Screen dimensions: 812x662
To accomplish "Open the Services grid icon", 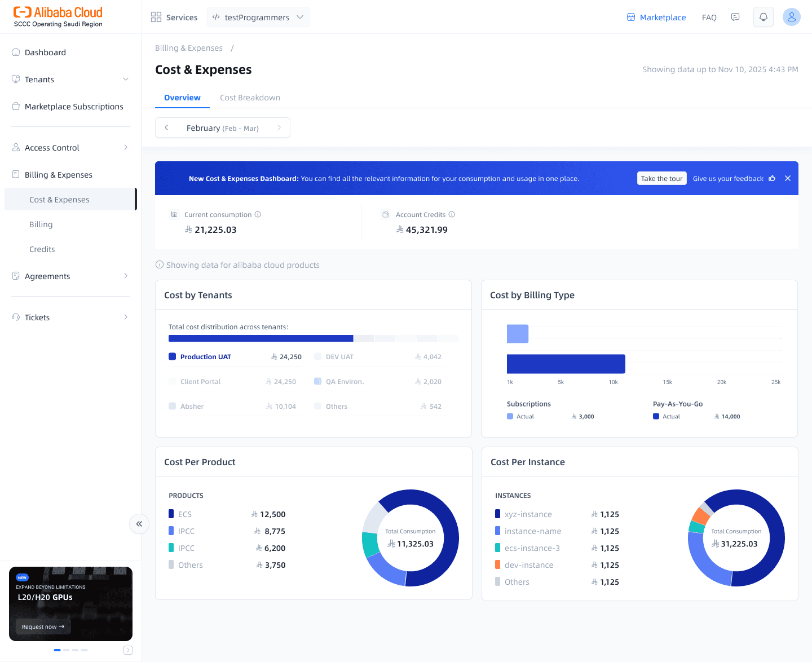I will (156, 17).
